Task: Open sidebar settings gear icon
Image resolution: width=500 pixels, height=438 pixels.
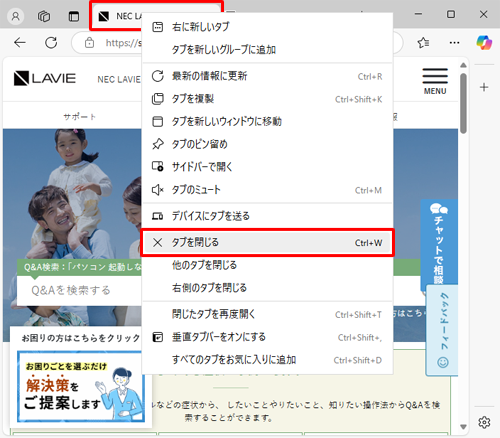Action: pyautogui.click(x=484, y=422)
